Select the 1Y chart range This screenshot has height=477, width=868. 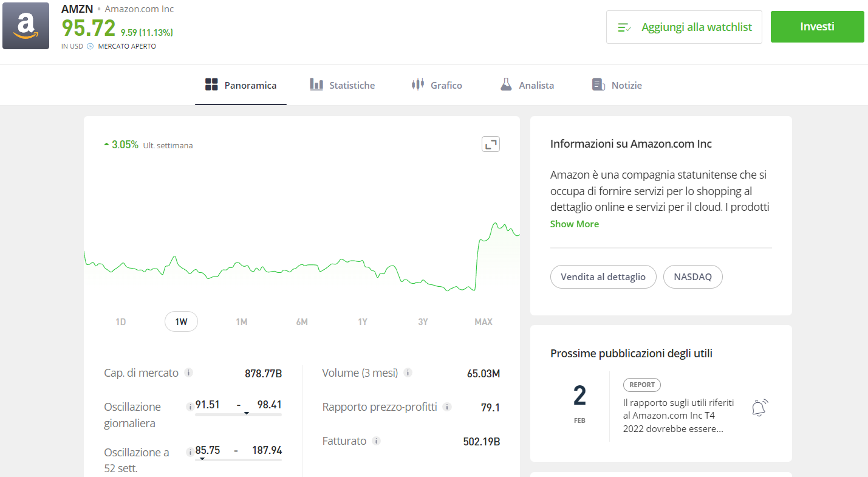(363, 321)
